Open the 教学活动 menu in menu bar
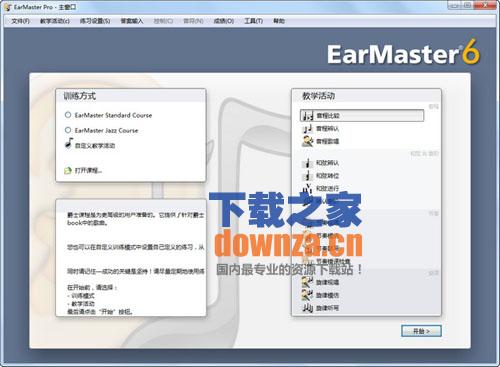Viewport: 500px width, 367px height. tap(55, 21)
